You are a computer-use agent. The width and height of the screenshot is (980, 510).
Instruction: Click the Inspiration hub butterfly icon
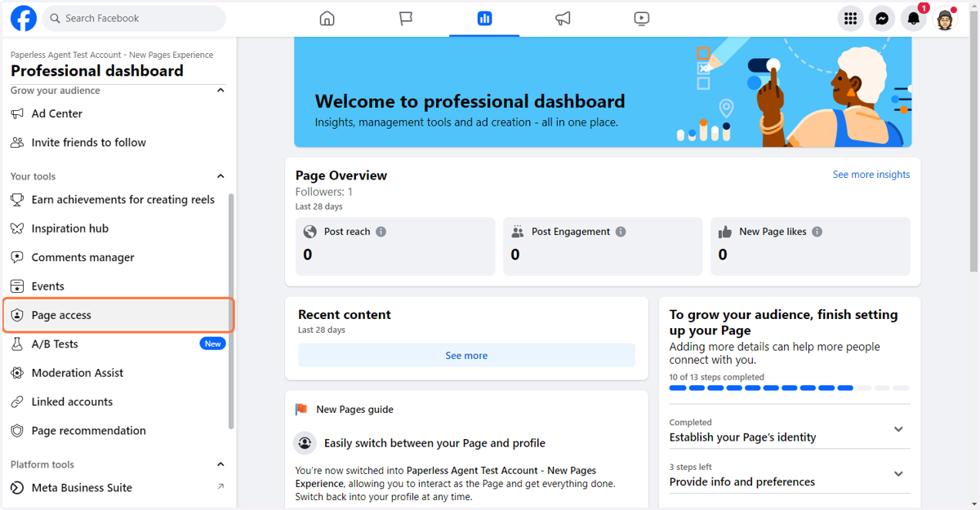[x=17, y=228]
